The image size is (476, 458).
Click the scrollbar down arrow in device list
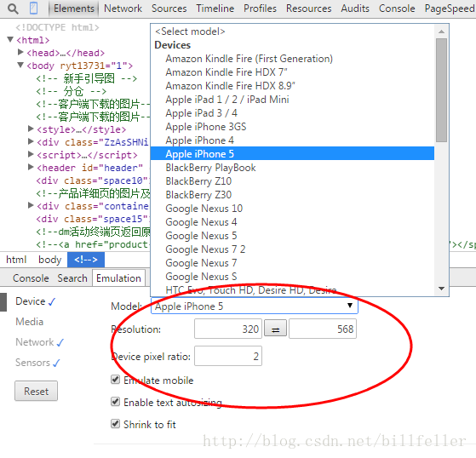point(441,289)
